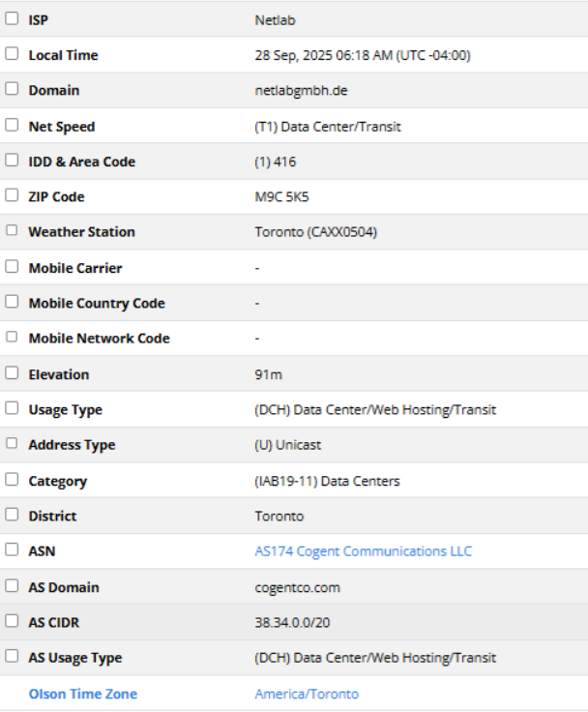The image size is (588, 712).
Task: Tick the Mobile Country Code checkbox
Action: (12, 303)
